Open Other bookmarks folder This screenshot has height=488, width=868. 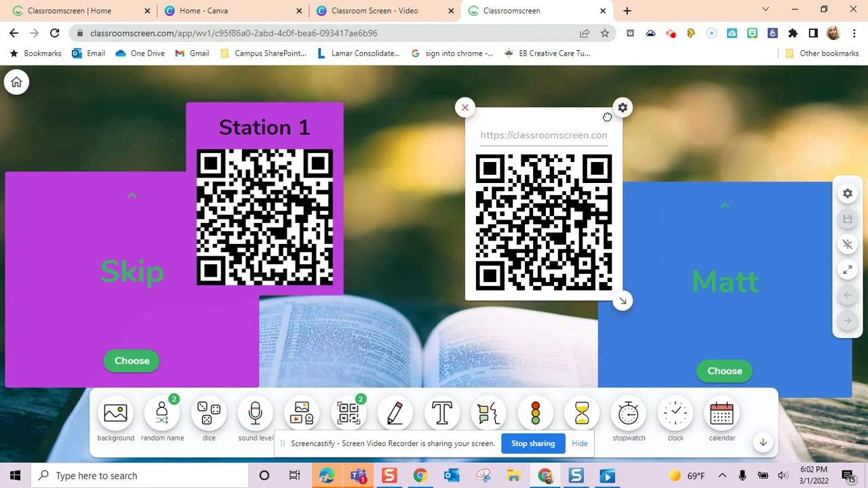click(x=822, y=54)
